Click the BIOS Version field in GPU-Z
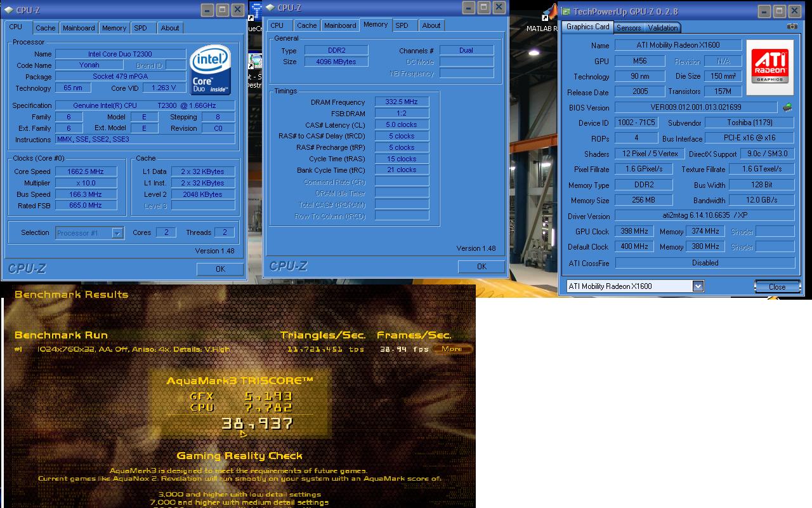This screenshot has height=508, width=812. tap(696, 107)
